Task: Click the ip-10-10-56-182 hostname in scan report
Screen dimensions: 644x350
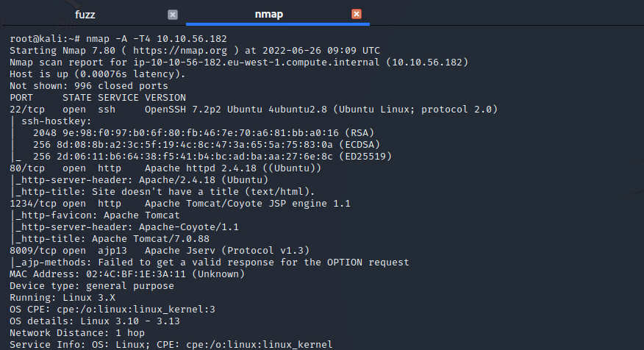Action: click(x=257, y=62)
